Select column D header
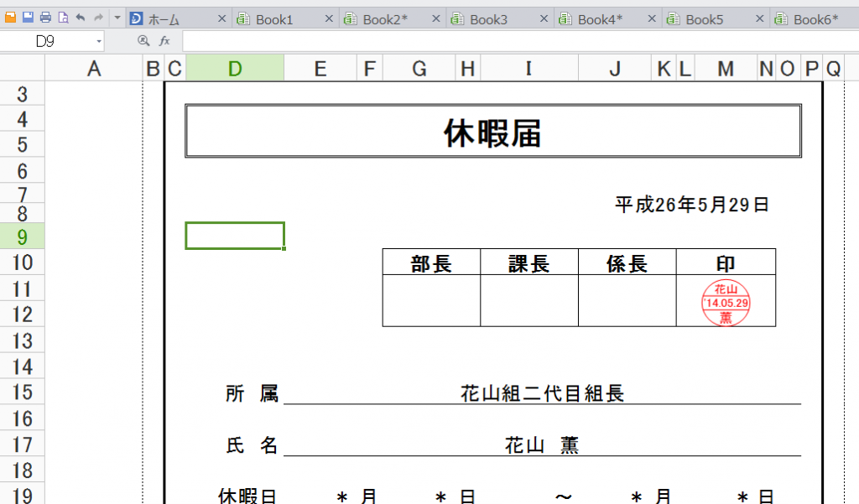Viewport: 859px width, 504px height. [235, 68]
